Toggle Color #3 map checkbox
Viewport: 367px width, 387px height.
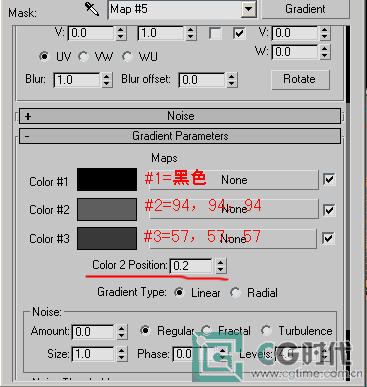pos(328,238)
